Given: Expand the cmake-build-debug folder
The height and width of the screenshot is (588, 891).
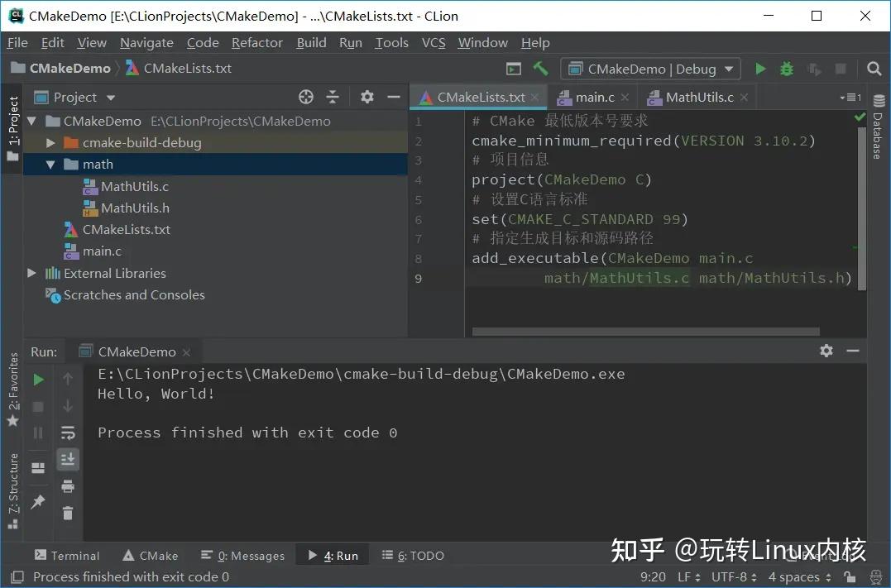Looking at the screenshot, I should tap(50, 142).
